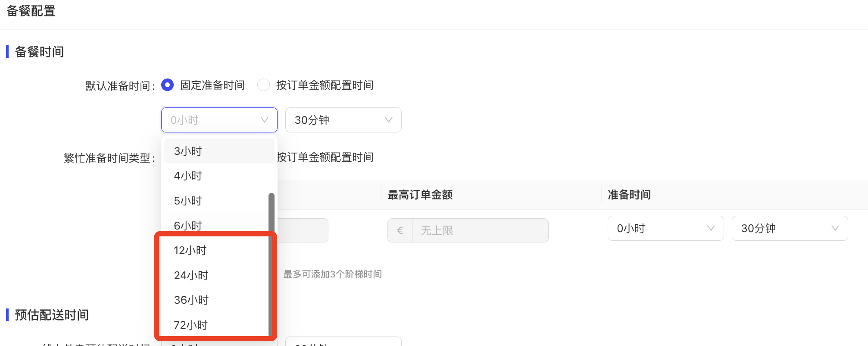
Task: Open the 0小时 default hours dropdown
Action: click(x=219, y=120)
